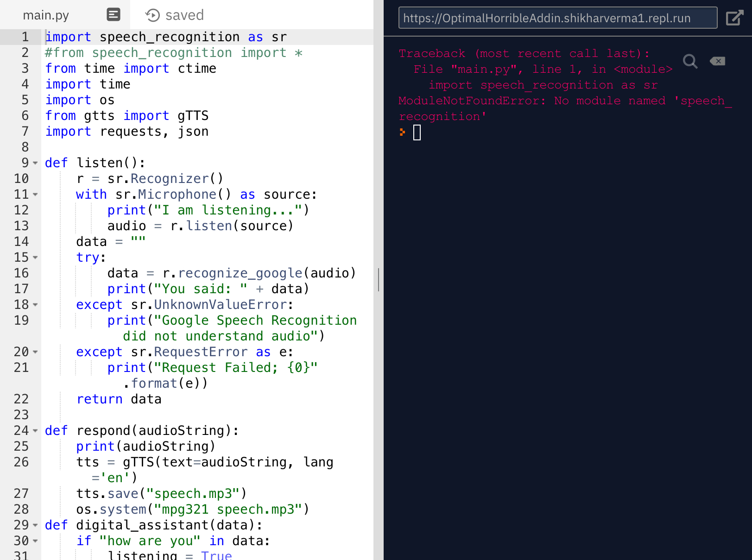752x560 pixels.
Task: Fold the 'with sr.Microphone()' block
Action: point(35,195)
